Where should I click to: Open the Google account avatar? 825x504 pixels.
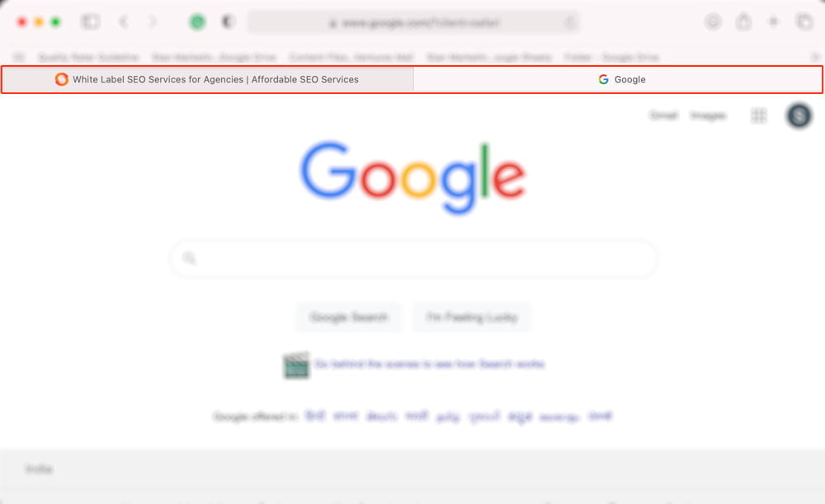click(x=799, y=115)
